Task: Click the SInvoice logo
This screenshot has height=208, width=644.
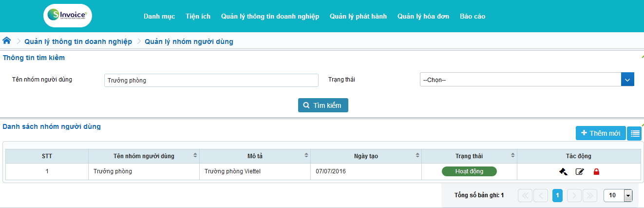Action: point(67,16)
